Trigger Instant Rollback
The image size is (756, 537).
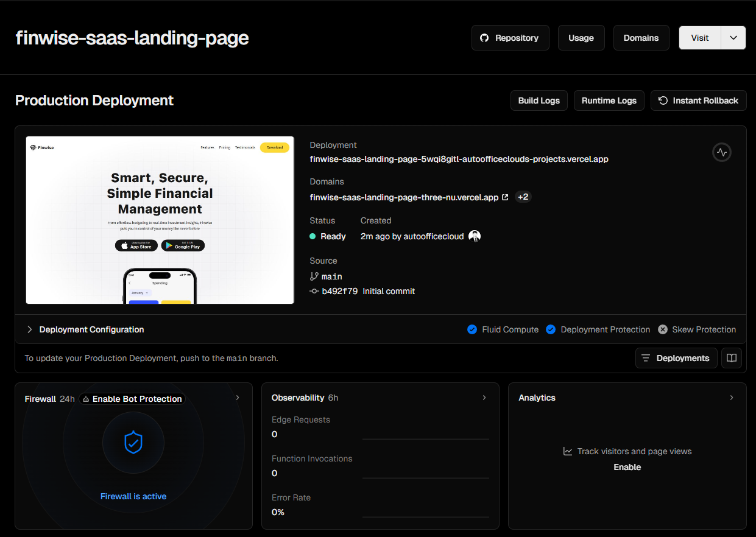[699, 100]
